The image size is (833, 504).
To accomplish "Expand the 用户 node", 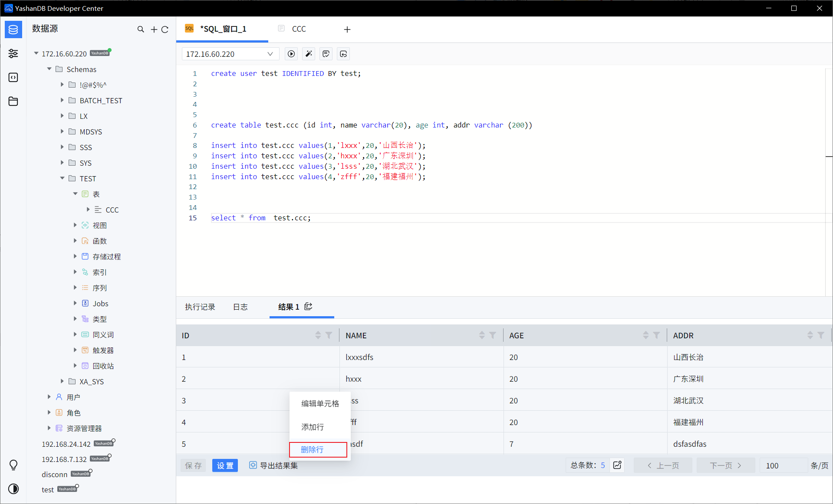I will click(49, 397).
